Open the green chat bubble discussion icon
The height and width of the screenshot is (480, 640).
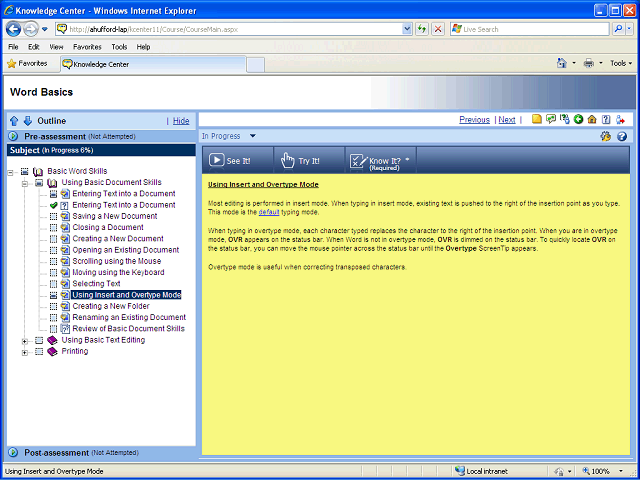(551, 119)
